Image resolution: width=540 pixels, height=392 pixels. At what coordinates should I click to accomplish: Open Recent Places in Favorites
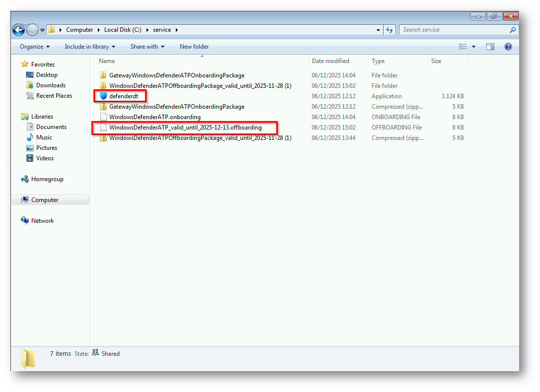[54, 96]
